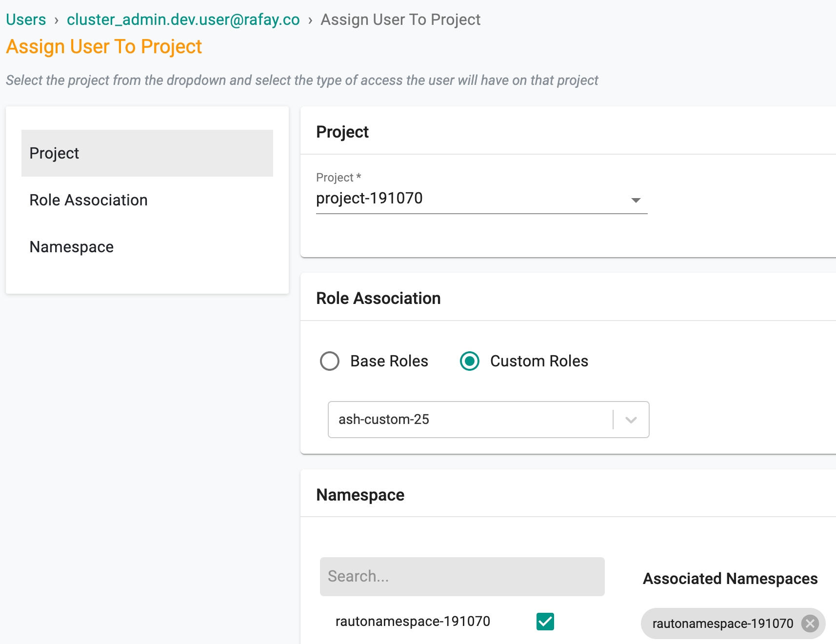This screenshot has height=644, width=836.
Task: Select the Custom Roles radio button
Action: pos(470,361)
